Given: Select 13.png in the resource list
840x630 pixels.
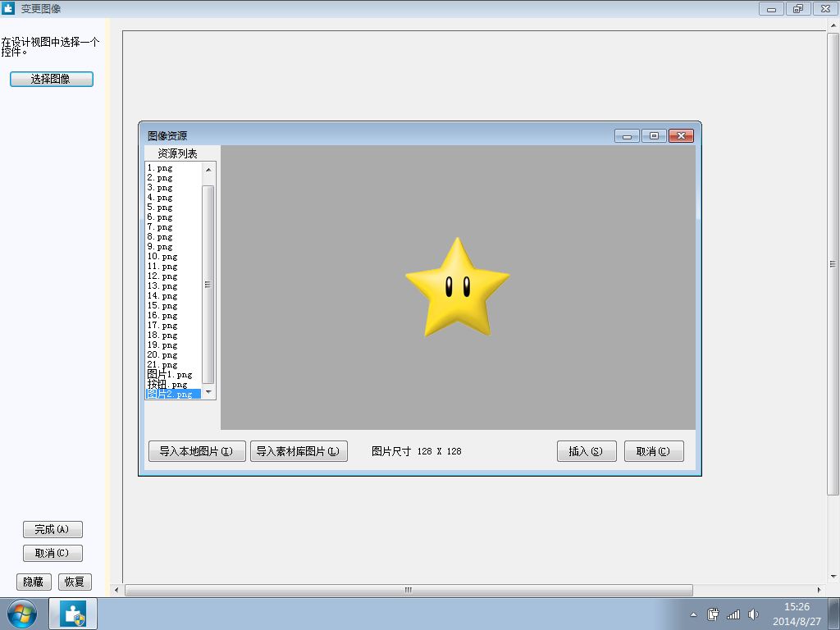Looking at the screenshot, I should coord(173,285).
